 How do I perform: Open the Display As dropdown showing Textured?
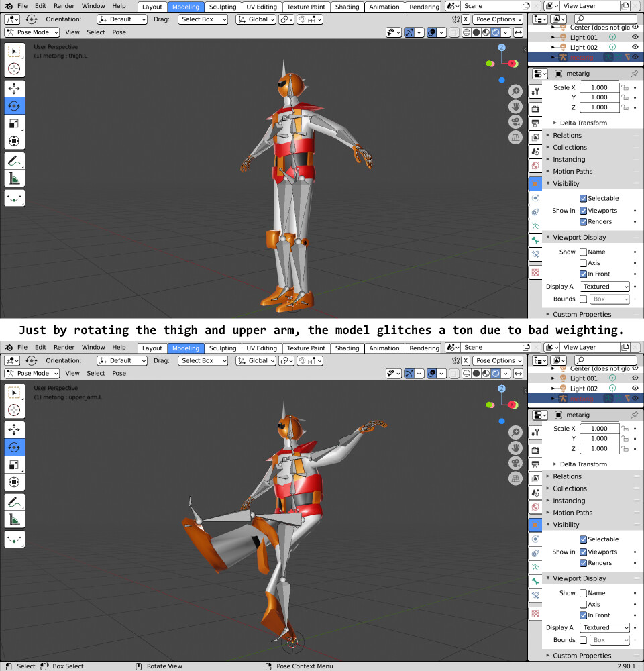(604, 287)
